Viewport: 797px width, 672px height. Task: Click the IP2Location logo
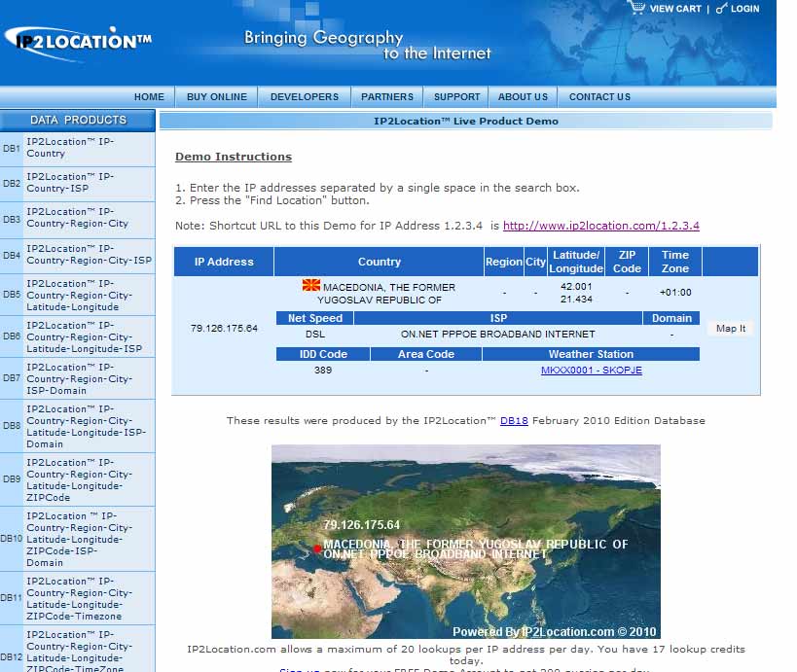[x=78, y=44]
